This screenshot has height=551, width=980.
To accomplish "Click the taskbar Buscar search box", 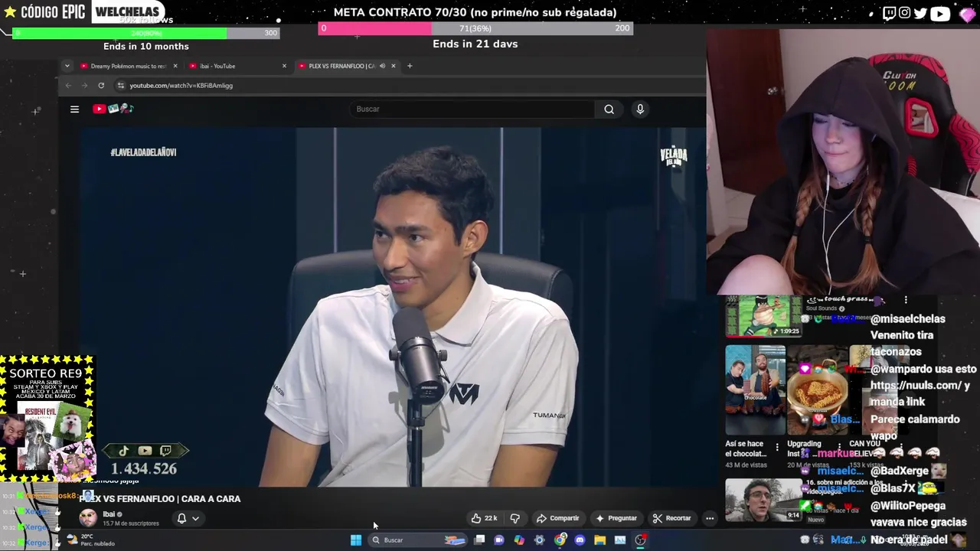I will click(417, 540).
